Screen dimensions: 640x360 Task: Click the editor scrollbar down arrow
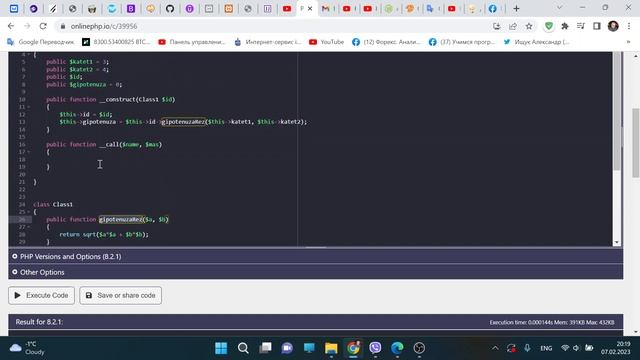(617, 242)
